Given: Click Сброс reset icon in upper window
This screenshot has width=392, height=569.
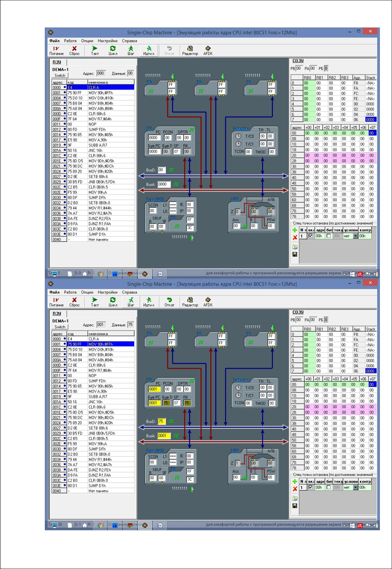Looking at the screenshot, I should coord(74,48).
